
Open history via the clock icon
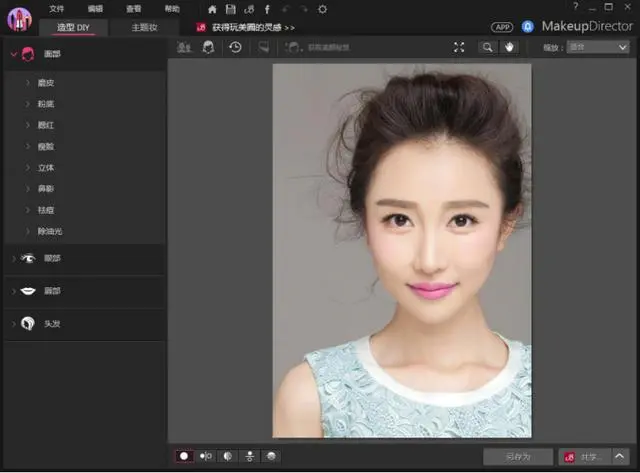pos(235,47)
